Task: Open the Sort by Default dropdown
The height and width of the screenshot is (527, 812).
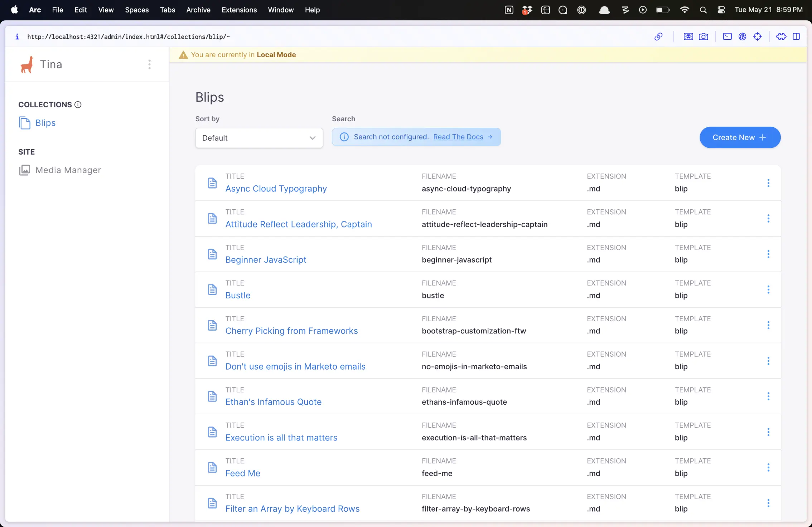Action: (259, 138)
